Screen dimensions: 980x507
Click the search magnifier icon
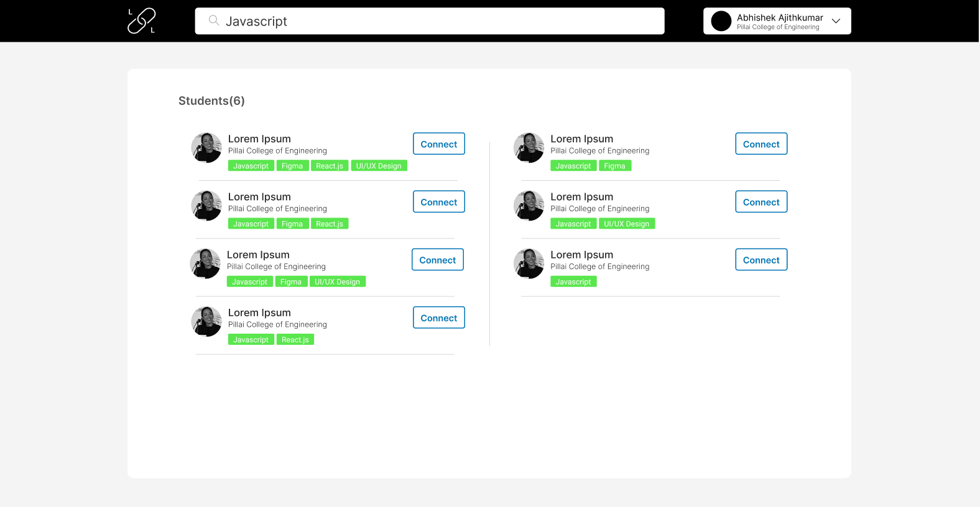pyautogui.click(x=213, y=21)
